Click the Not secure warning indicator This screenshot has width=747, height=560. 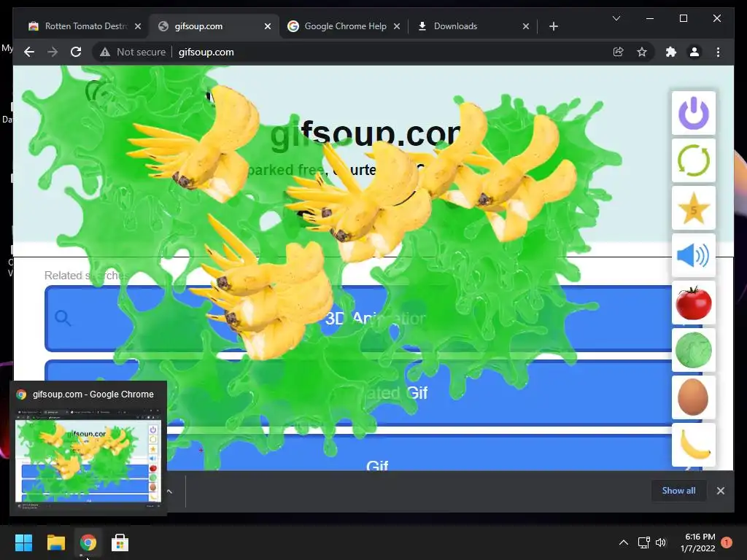(133, 52)
